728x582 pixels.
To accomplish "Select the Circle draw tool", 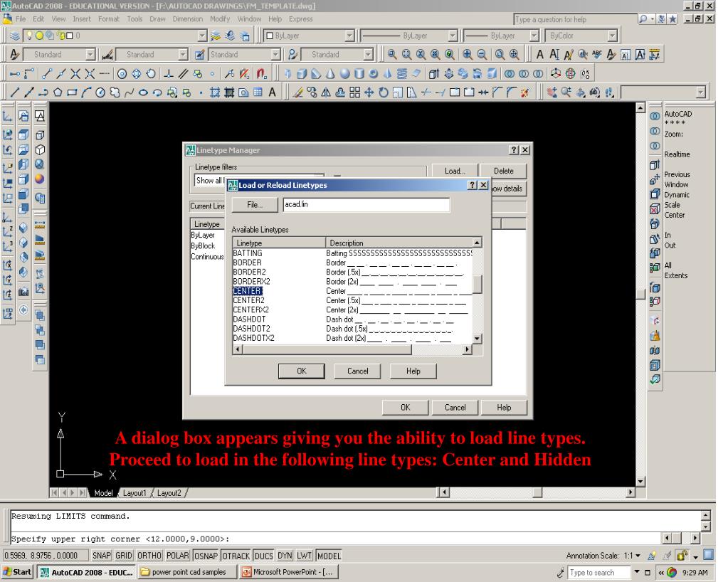I will 100,92.
